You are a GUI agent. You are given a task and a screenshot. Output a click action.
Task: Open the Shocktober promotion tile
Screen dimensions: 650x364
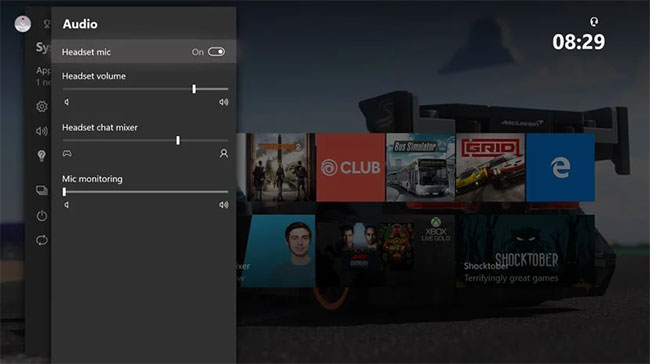525,251
